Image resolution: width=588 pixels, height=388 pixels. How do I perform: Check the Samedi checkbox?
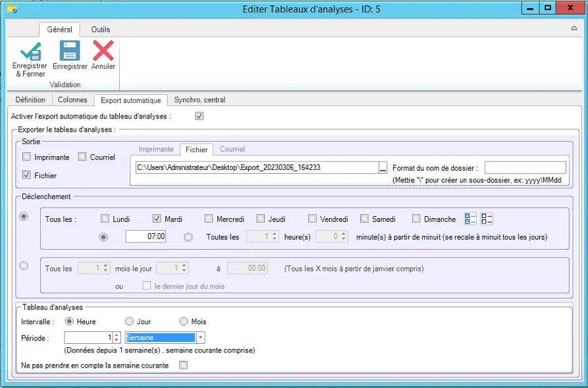tap(364, 218)
